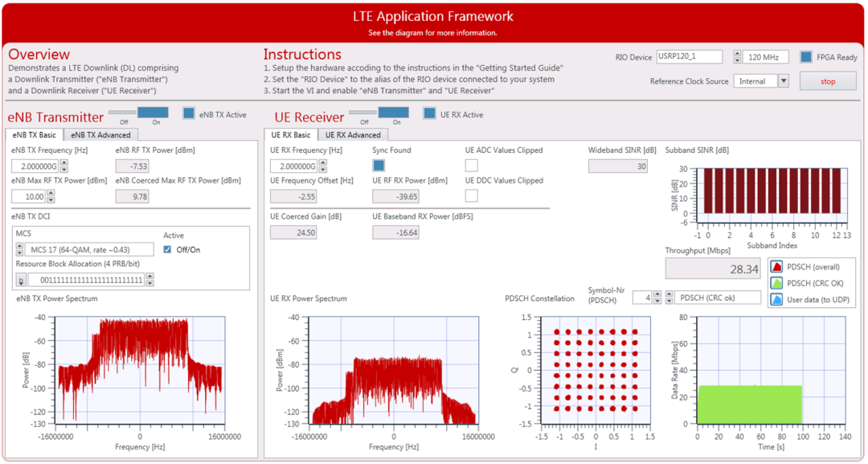Click the MCS selector stepper arrows
The image size is (868, 464).
tap(19, 249)
